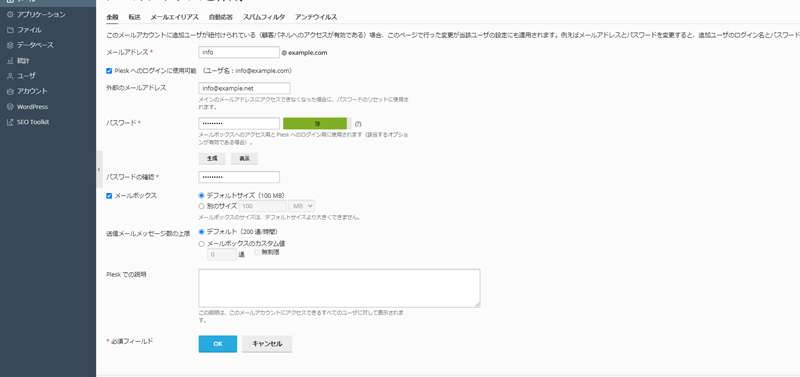
Task: Click the 別のサイズ size value field
Action: 262,206
